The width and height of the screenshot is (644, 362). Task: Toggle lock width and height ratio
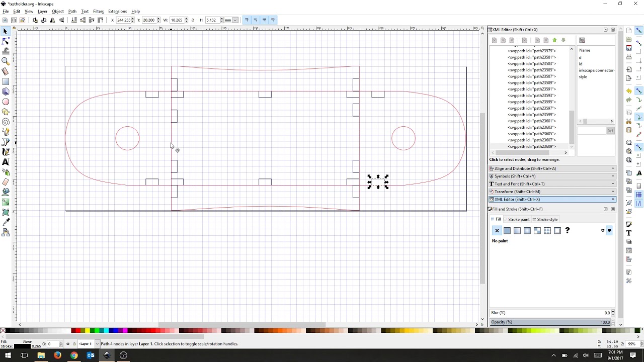tap(193, 20)
